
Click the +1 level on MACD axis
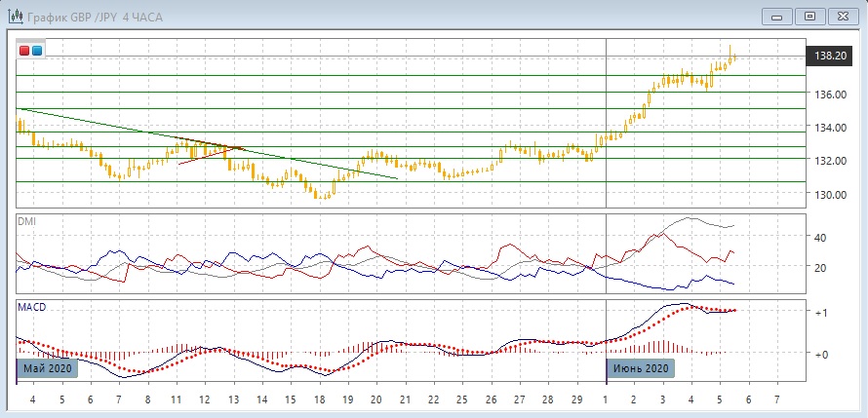pos(821,313)
